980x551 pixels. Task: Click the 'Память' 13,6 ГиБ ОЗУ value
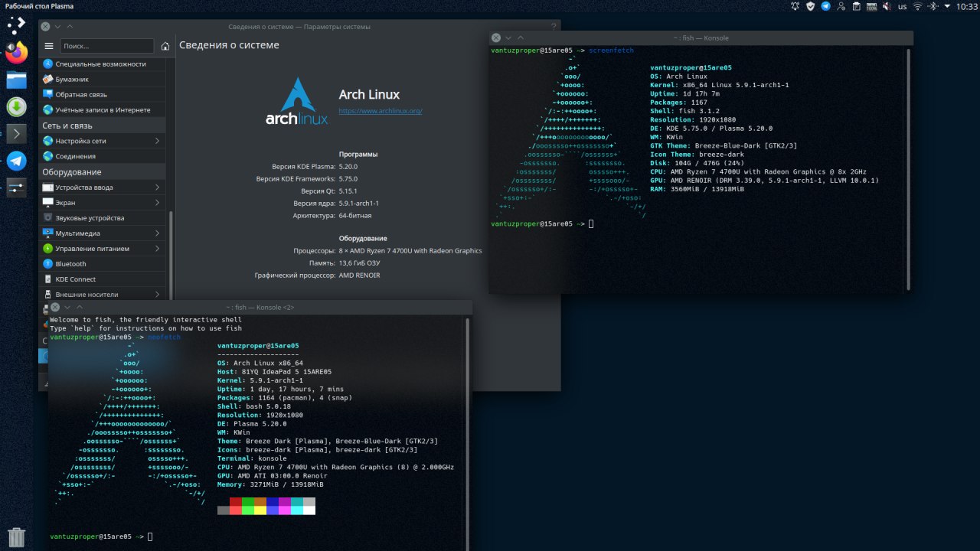point(359,262)
